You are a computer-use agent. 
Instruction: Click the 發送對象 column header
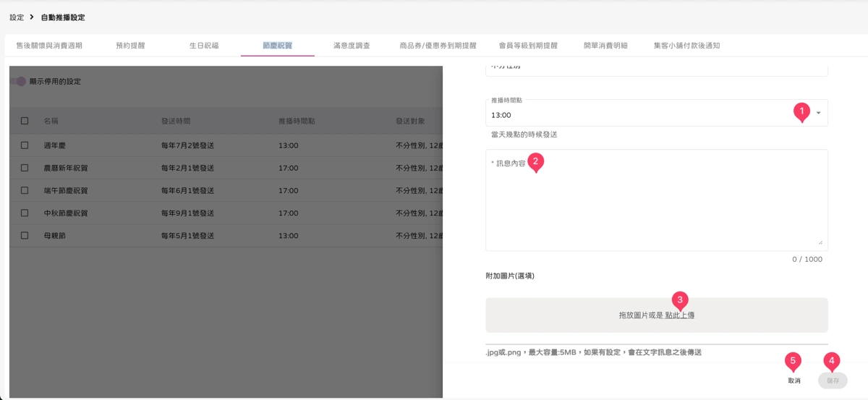(x=410, y=121)
